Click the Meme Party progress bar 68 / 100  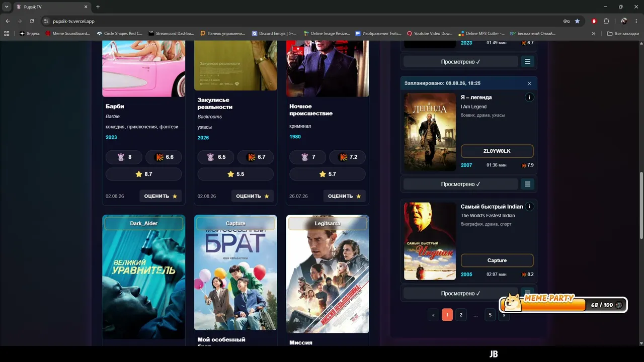pyautogui.click(x=563, y=305)
